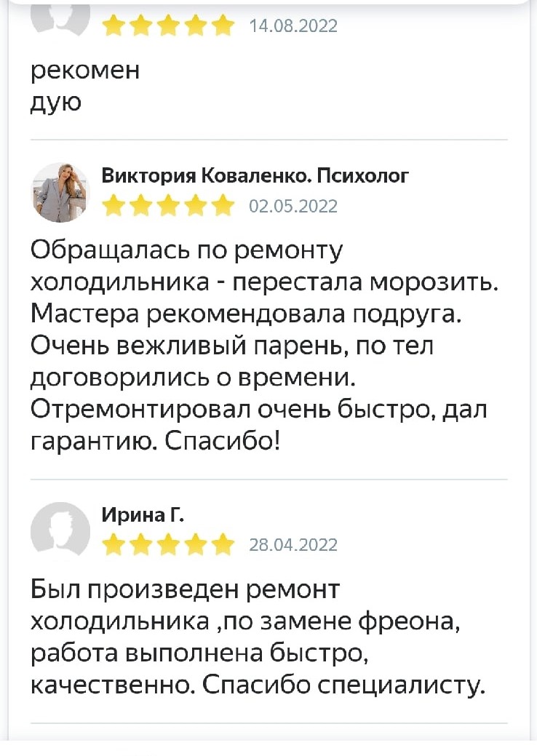Click star rating dated 14.08.2022
The image size is (537, 756).
coord(168,27)
